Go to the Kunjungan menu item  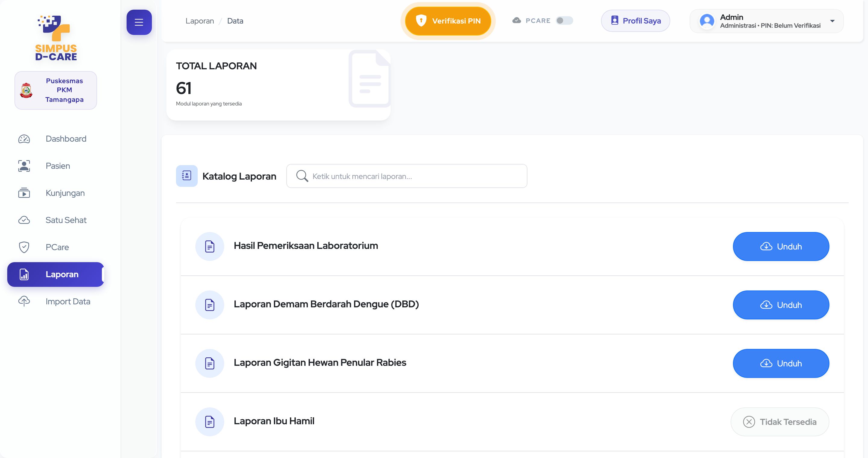pyautogui.click(x=55, y=193)
